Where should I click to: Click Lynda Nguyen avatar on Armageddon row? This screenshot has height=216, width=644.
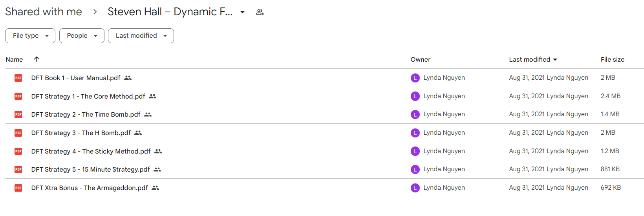point(415,188)
